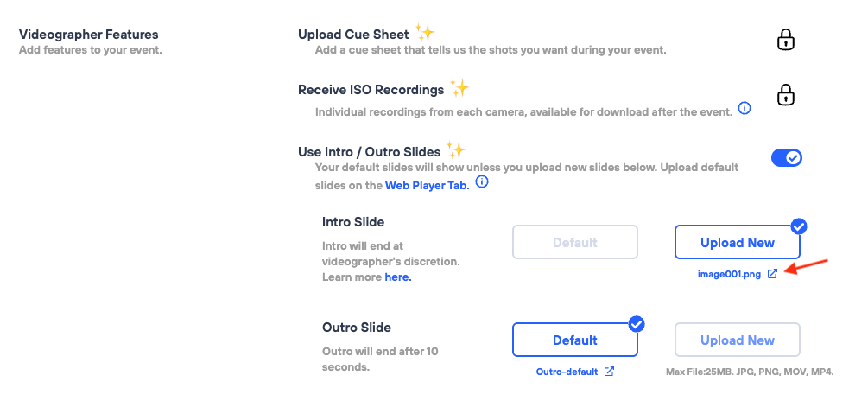
Task: Click info icon beside Web Player Tab
Action: click(483, 182)
